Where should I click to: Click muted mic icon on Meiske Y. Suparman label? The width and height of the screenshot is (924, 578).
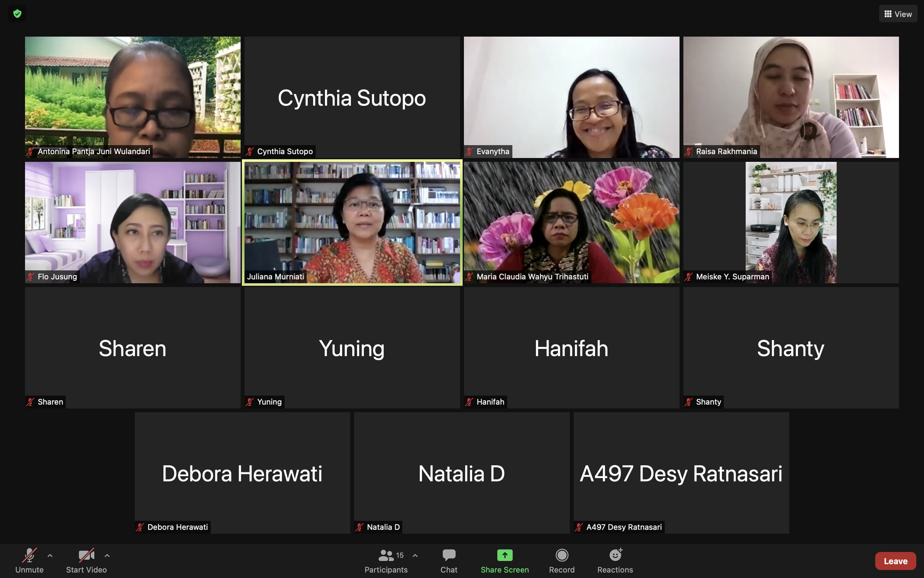pos(689,277)
